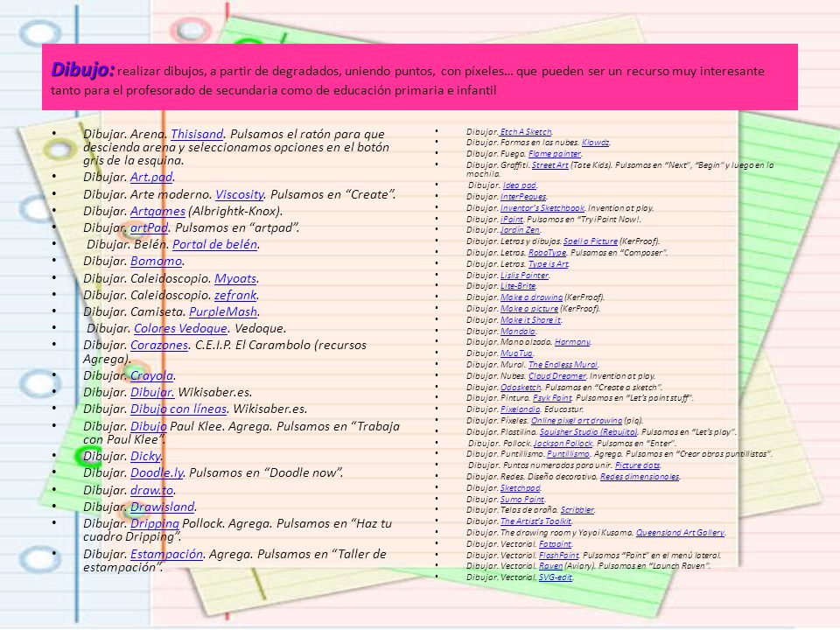Open the Lite-Brite link
840x630 pixels.
[x=518, y=286]
